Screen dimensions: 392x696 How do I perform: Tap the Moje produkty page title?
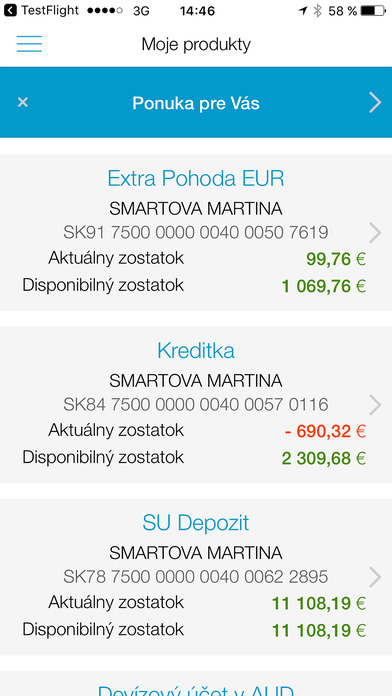(196, 45)
